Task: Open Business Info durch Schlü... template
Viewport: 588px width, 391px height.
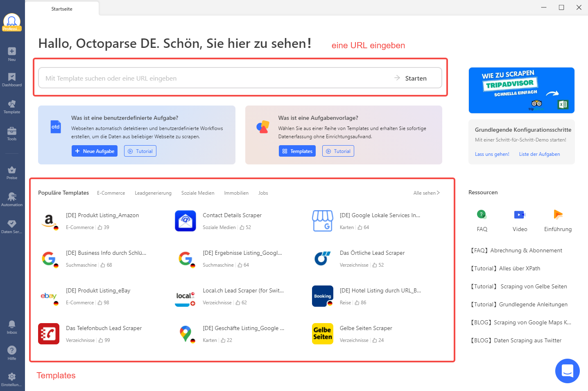Action: (106, 253)
